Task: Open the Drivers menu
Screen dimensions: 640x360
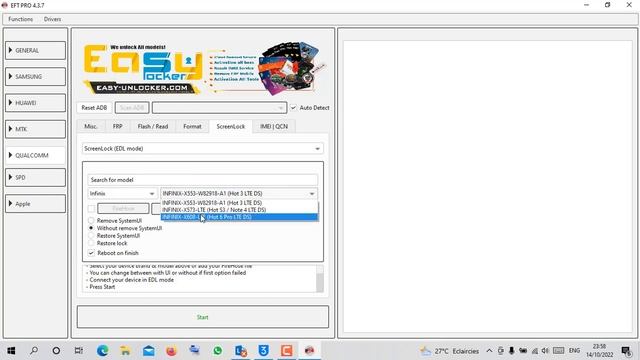Action: [52, 19]
